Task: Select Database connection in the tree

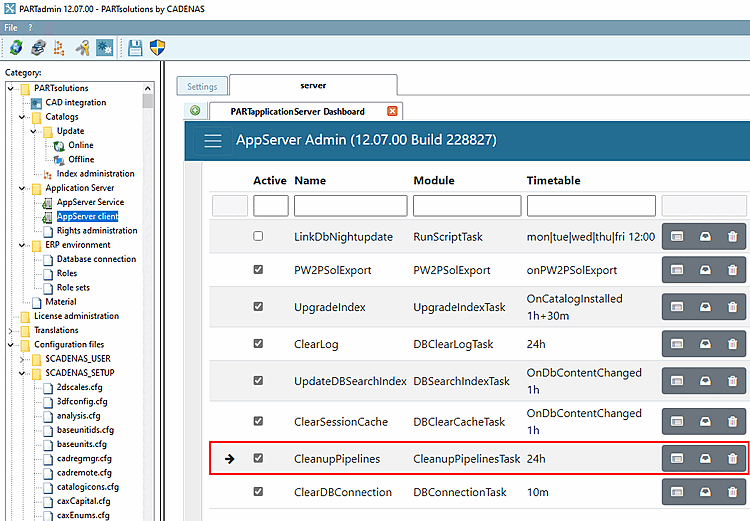Action: pos(96,259)
